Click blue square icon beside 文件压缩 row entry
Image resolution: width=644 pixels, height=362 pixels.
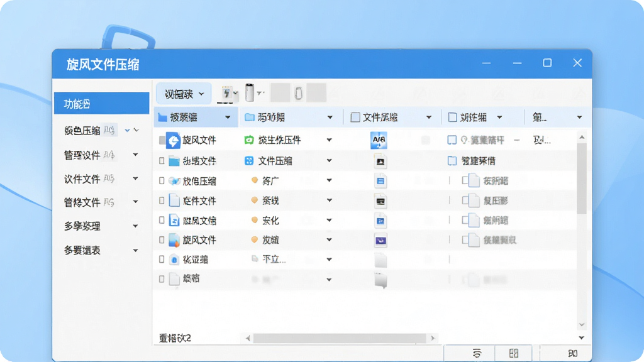click(x=249, y=161)
